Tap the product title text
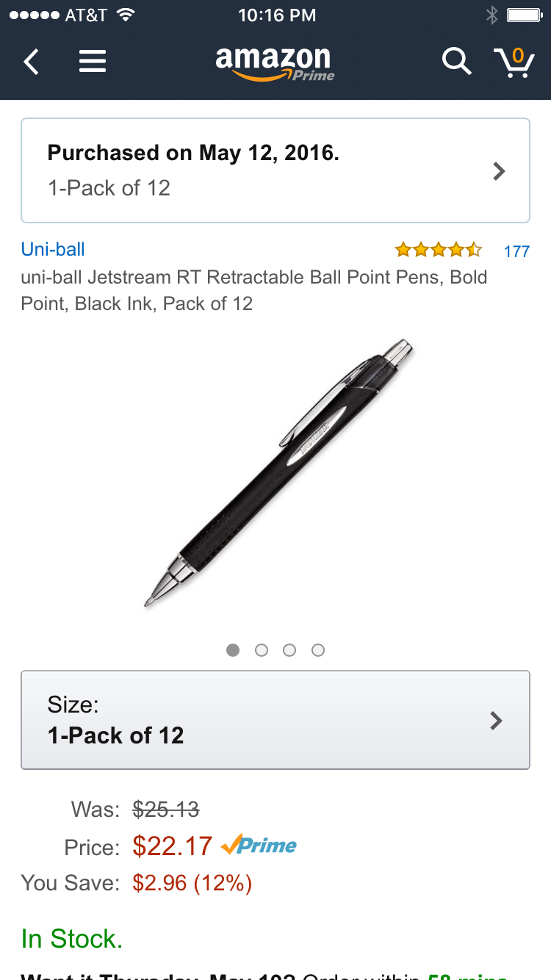 (x=254, y=290)
